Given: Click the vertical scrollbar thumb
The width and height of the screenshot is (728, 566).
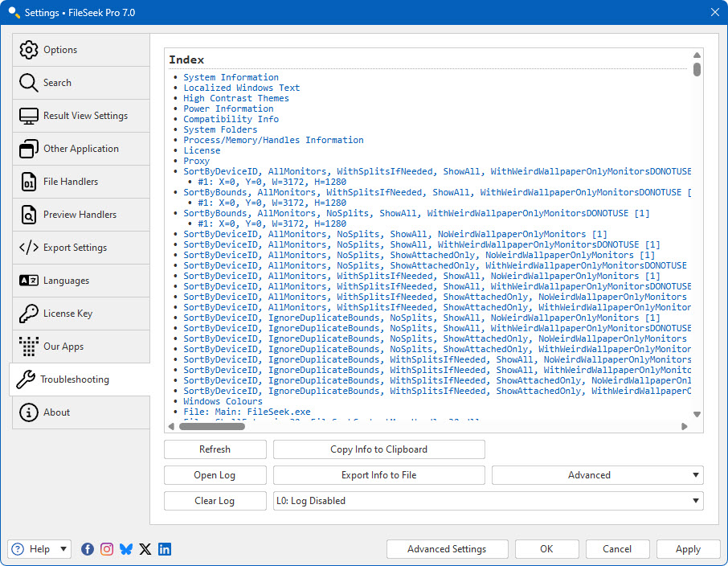Looking at the screenshot, I should click(697, 70).
